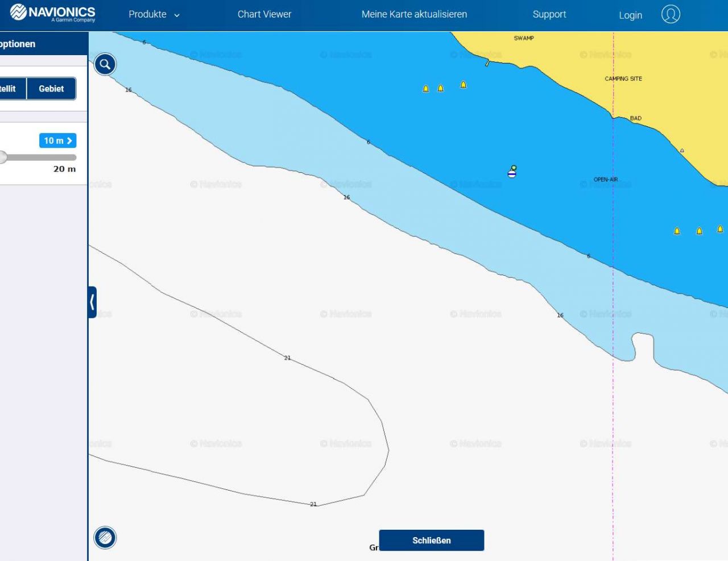Switch map view to Gebiet
728x561 pixels.
point(51,89)
